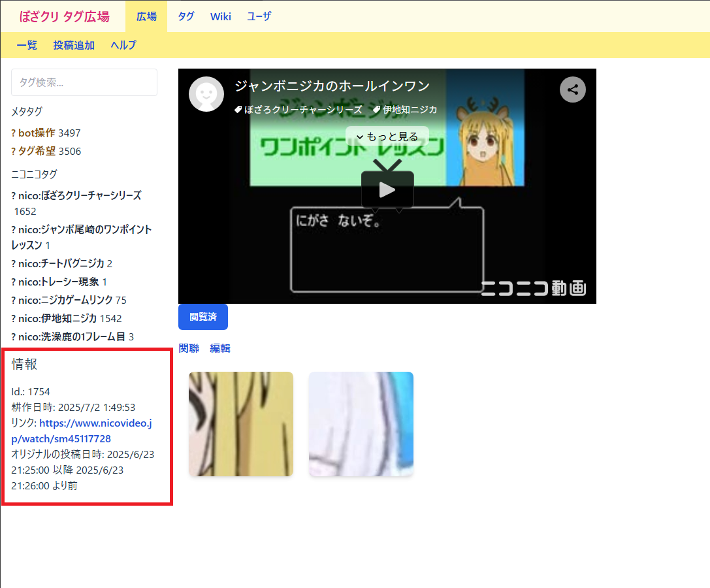Open the nicovideo.jp watch link

[x=82, y=431]
